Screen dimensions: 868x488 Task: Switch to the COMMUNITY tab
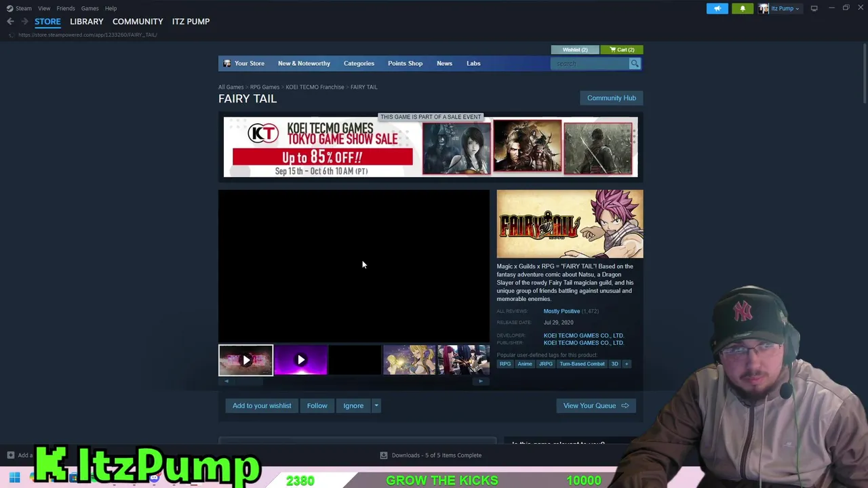click(138, 22)
